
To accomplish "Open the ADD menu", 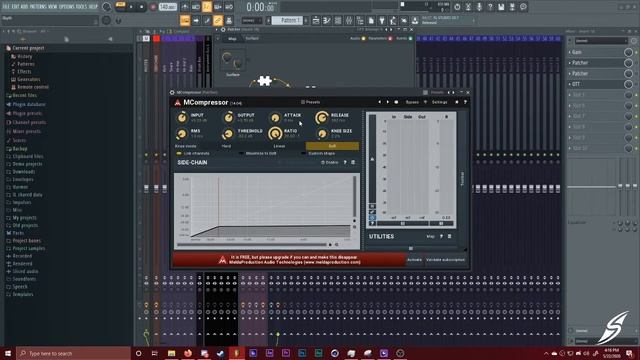I will pyautogui.click(x=24, y=7).
